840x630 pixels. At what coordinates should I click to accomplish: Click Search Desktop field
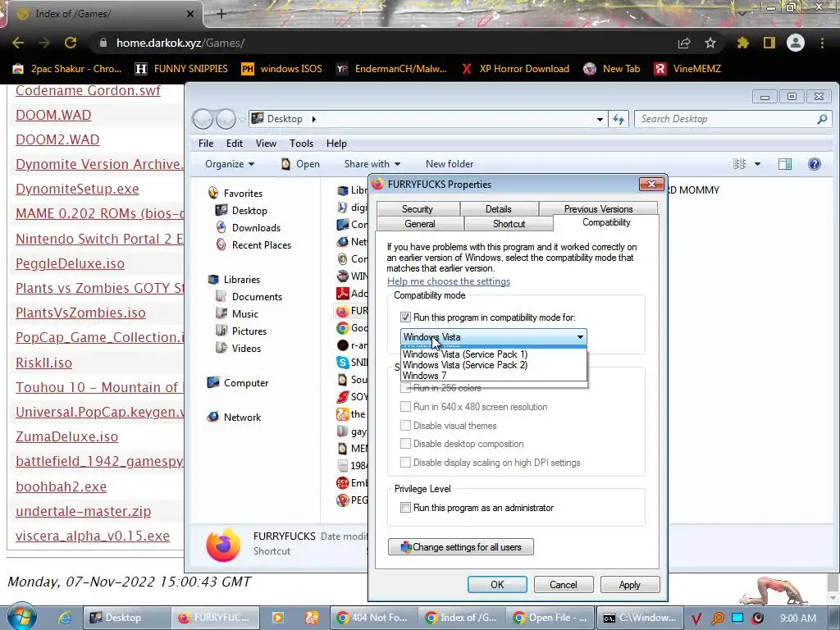click(733, 119)
